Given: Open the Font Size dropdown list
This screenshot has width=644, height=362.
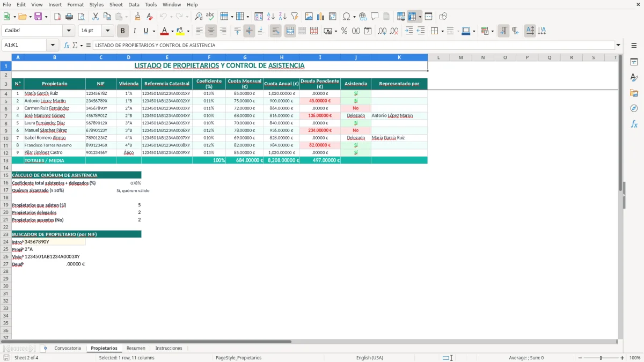Looking at the screenshot, I should coord(108,31).
